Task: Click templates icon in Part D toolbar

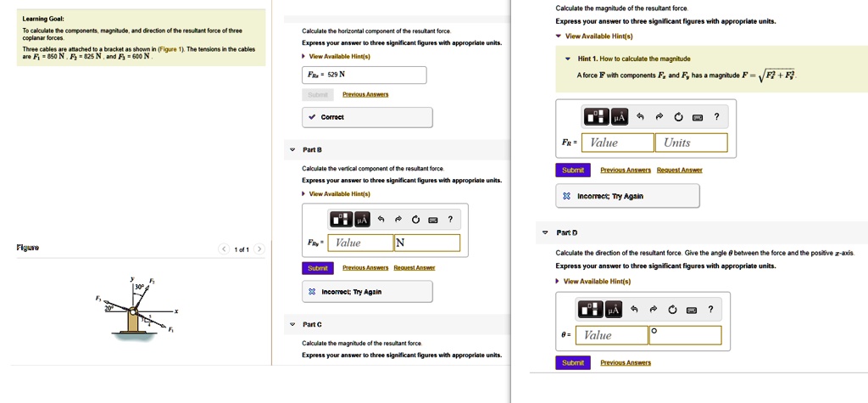Action: click(x=591, y=309)
